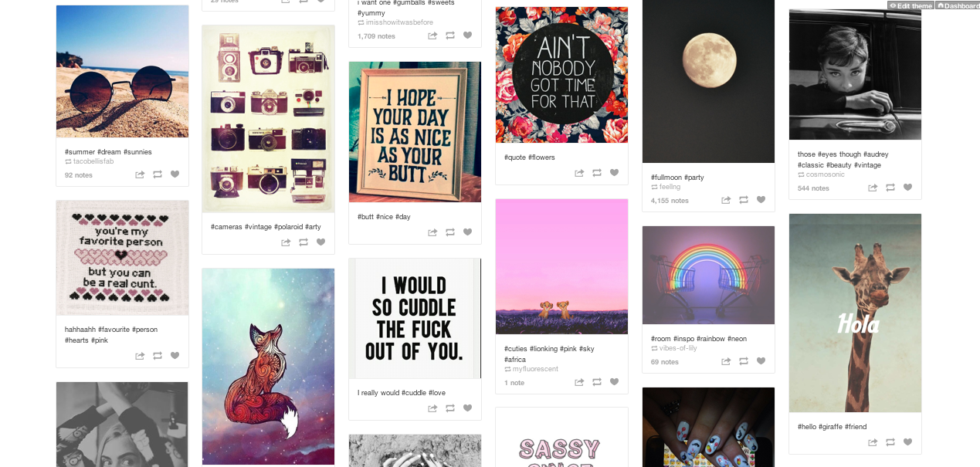Share the #butt #nice #day post
This screenshot has height=467, width=980.
coord(432,232)
